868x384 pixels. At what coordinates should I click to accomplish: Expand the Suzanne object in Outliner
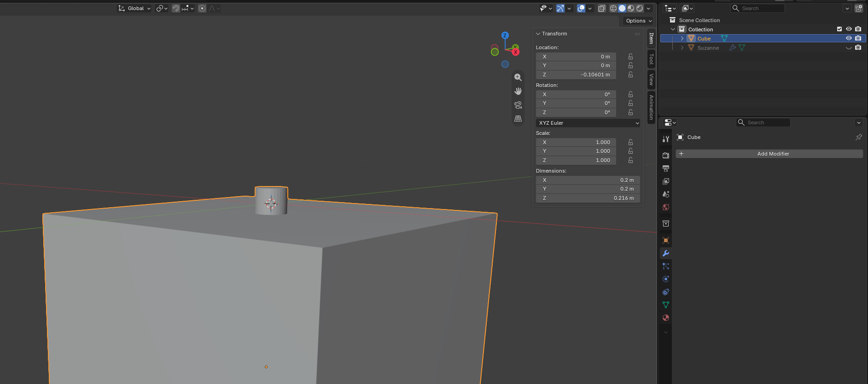[682, 48]
